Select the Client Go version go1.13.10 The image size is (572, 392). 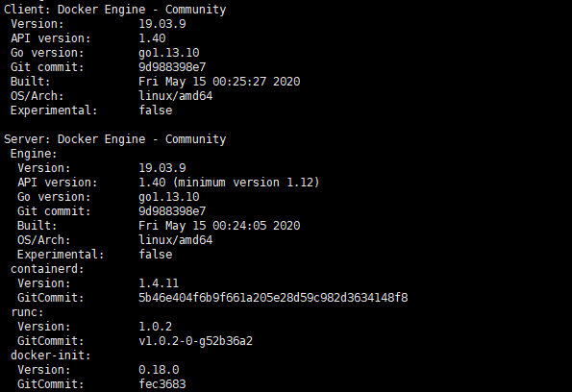point(169,53)
